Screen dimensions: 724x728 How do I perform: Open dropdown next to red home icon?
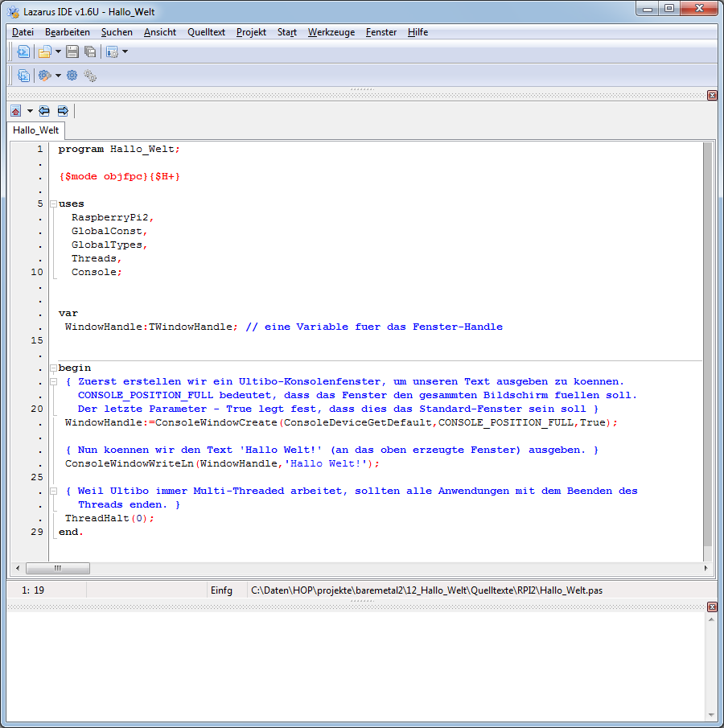pyautogui.click(x=30, y=111)
